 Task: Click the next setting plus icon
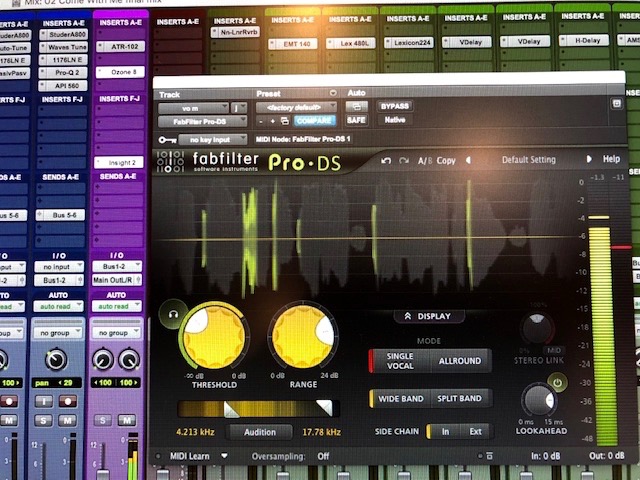(x=273, y=121)
